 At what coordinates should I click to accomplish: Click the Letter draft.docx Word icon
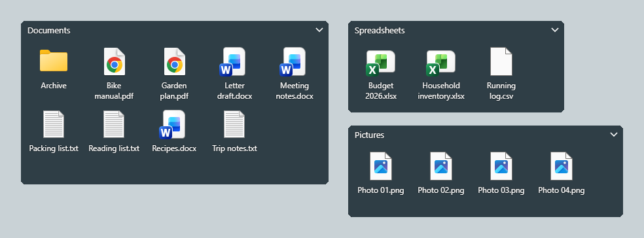(232, 61)
